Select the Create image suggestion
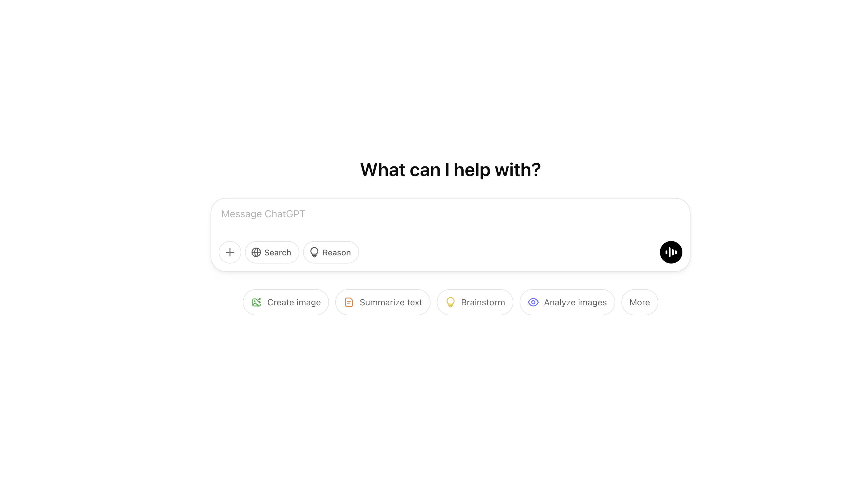The width and height of the screenshot is (868, 488). pyautogui.click(x=286, y=302)
